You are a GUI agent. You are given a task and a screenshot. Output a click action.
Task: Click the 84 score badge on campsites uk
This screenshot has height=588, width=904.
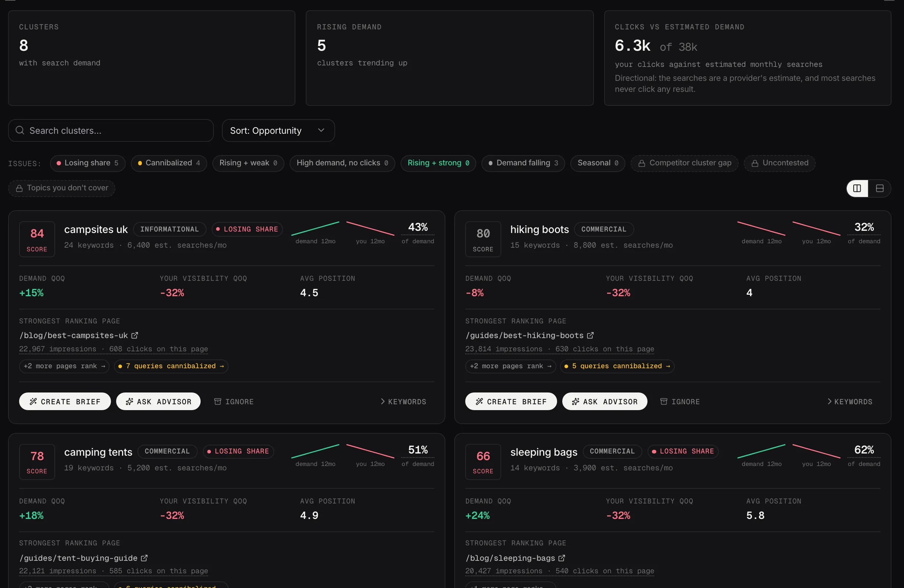tap(37, 239)
